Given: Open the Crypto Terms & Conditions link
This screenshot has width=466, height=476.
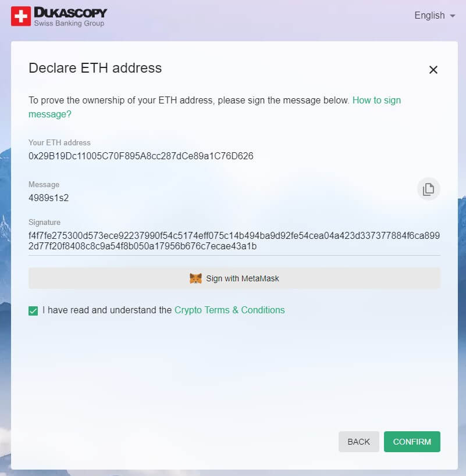Looking at the screenshot, I should click(x=229, y=310).
